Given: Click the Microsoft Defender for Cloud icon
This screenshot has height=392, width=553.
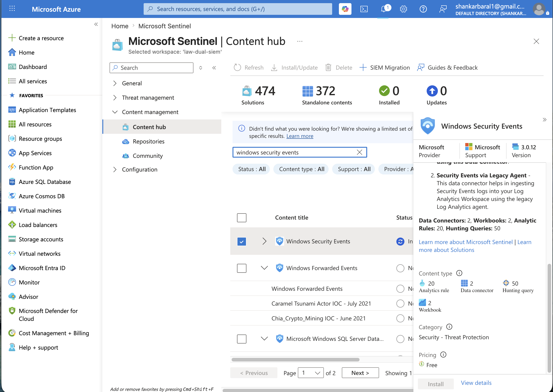Looking at the screenshot, I should [12, 311].
